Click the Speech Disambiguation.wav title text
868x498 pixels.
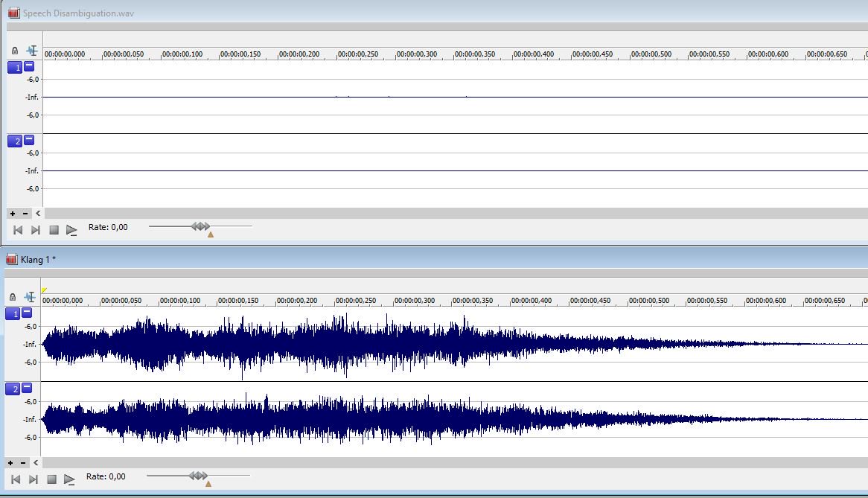tap(78, 13)
